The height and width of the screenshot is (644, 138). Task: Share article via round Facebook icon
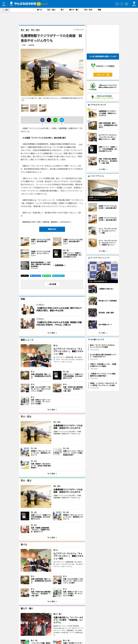(x=42, y=120)
